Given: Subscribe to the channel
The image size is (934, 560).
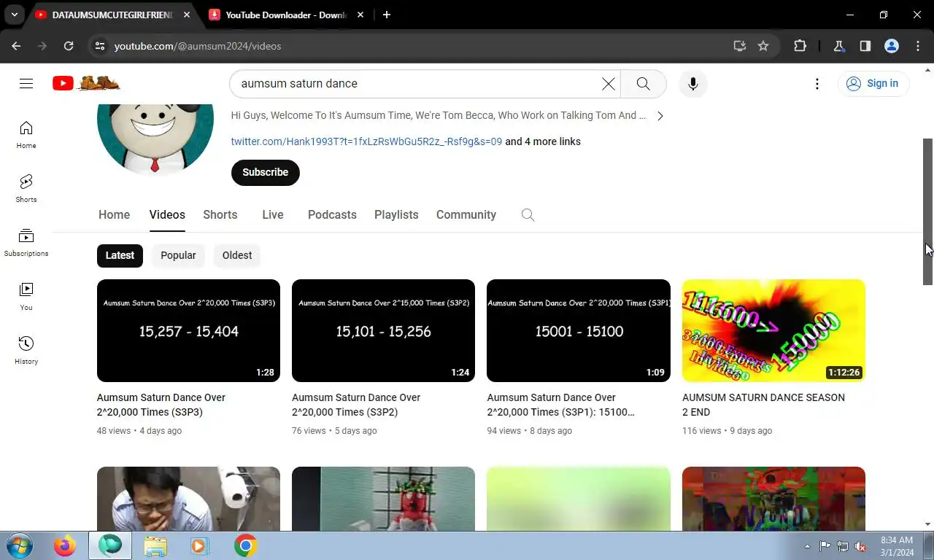Looking at the screenshot, I should tap(266, 172).
